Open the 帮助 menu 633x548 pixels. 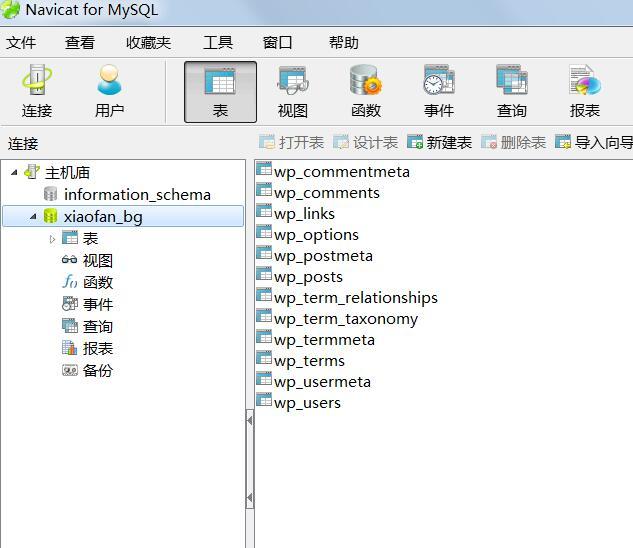point(344,42)
